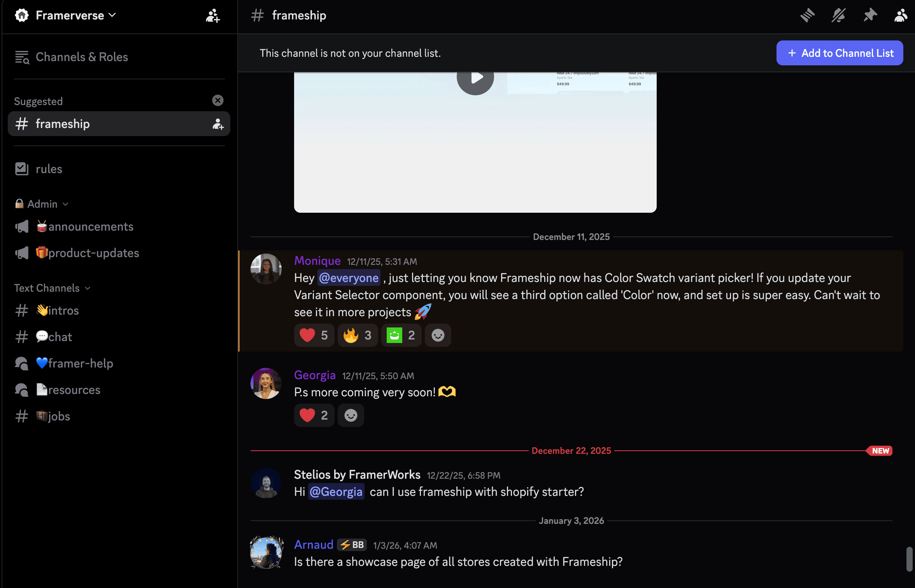
Task: Toggle channel mute notifications bell
Action: pyautogui.click(x=839, y=15)
